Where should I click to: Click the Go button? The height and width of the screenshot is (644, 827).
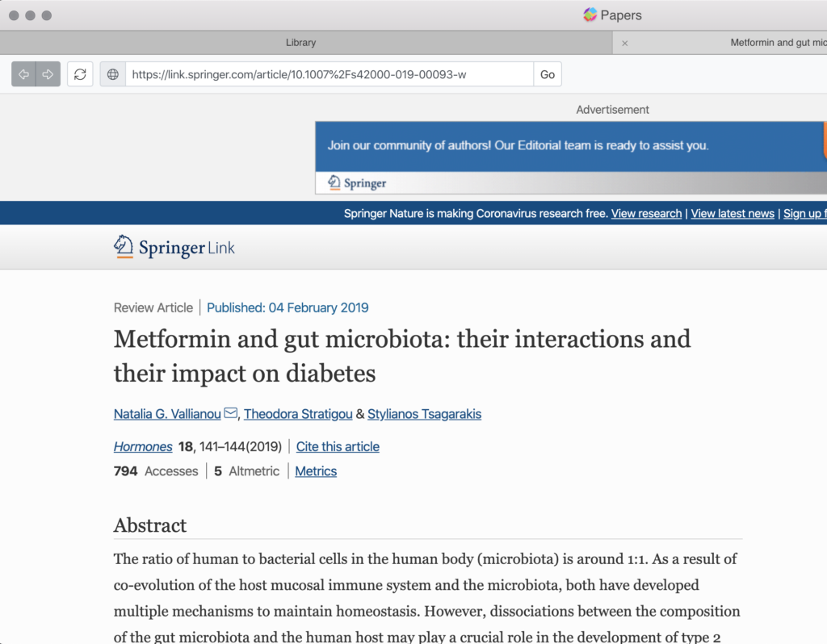pos(548,74)
